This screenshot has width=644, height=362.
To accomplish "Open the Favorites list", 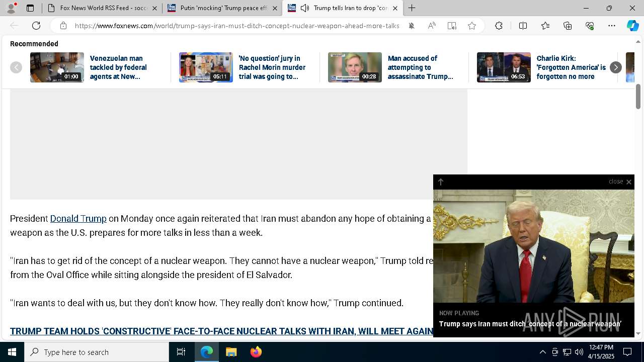I will 545,26.
